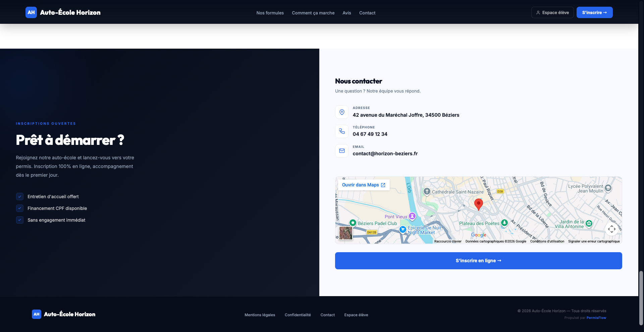
Task: Open Contact link in the footer
Action: (x=327, y=315)
